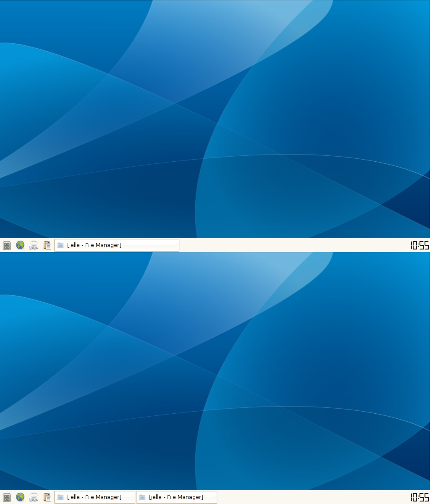Click the digital clock in the upper panel

(420, 245)
